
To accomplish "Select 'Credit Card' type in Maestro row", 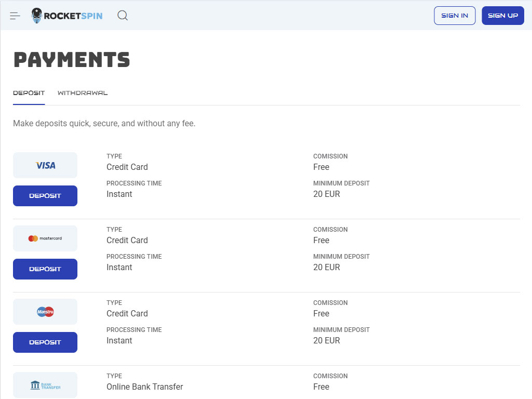I will tap(127, 313).
